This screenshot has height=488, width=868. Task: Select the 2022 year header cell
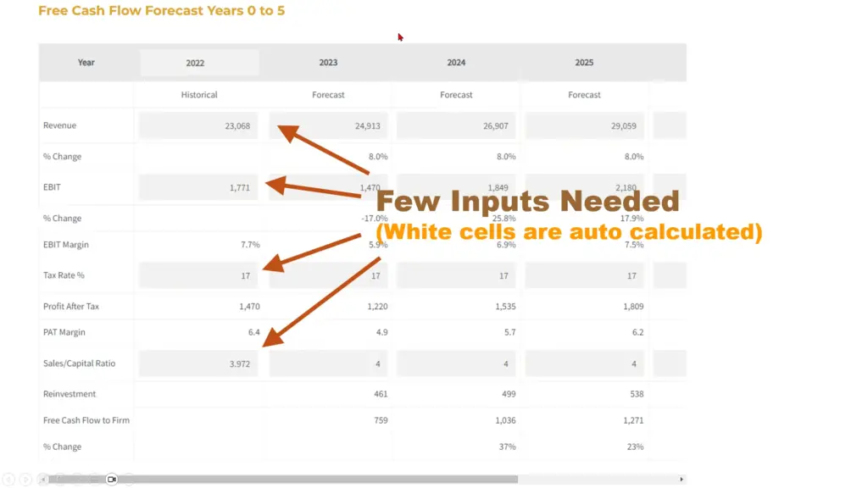[x=199, y=63]
